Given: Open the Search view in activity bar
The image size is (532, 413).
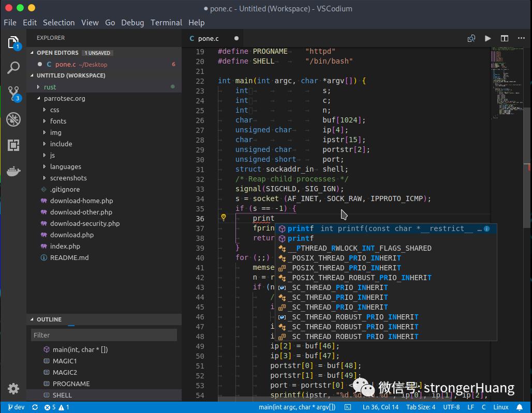Looking at the screenshot, I should 13,67.
